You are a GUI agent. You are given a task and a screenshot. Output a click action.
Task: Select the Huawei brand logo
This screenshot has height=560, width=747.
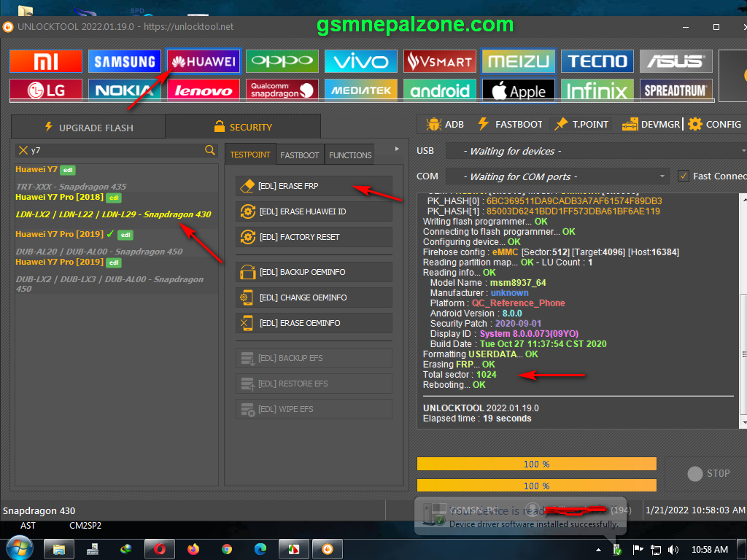point(204,61)
